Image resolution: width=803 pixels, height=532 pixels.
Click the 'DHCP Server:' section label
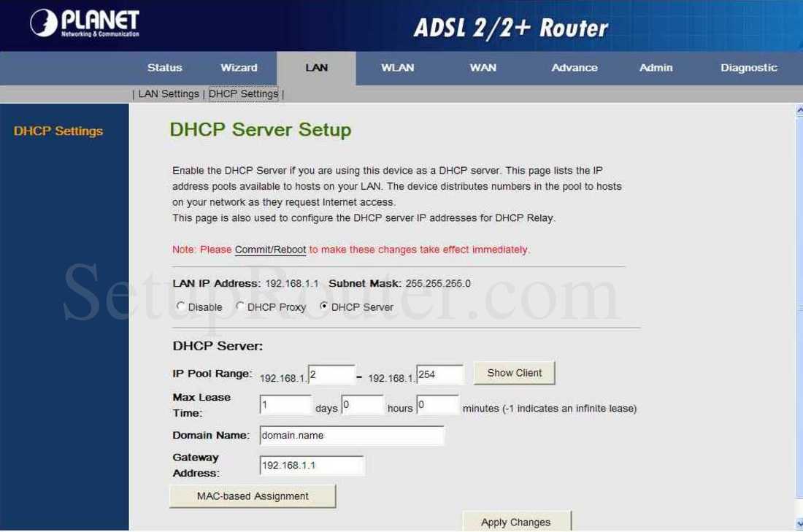pyautogui.click(x=218, y=346)
